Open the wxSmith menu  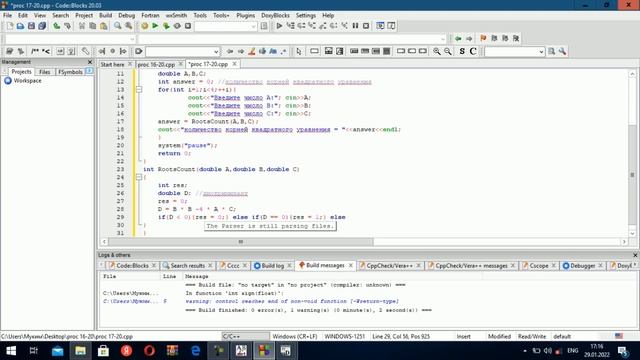[176, 15]
